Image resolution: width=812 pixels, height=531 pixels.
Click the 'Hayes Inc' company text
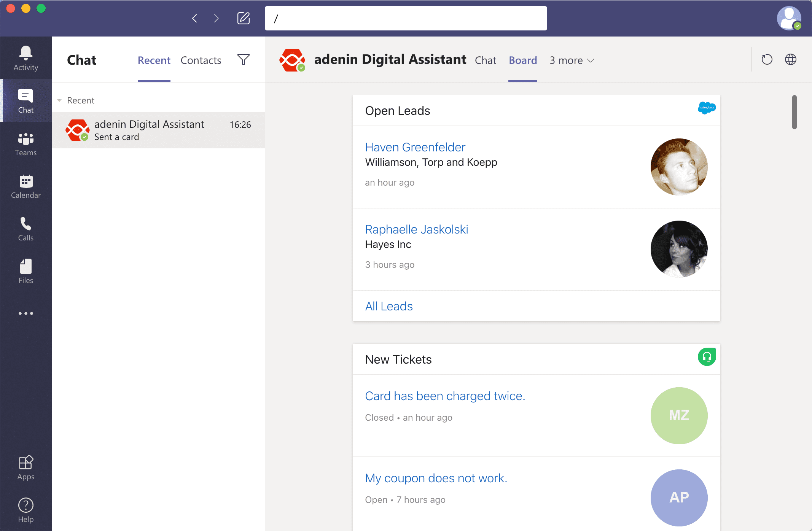click(388, 245)
